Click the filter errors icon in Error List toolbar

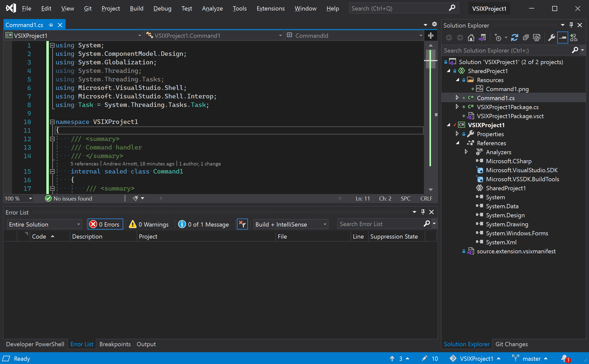pos(242,224)
